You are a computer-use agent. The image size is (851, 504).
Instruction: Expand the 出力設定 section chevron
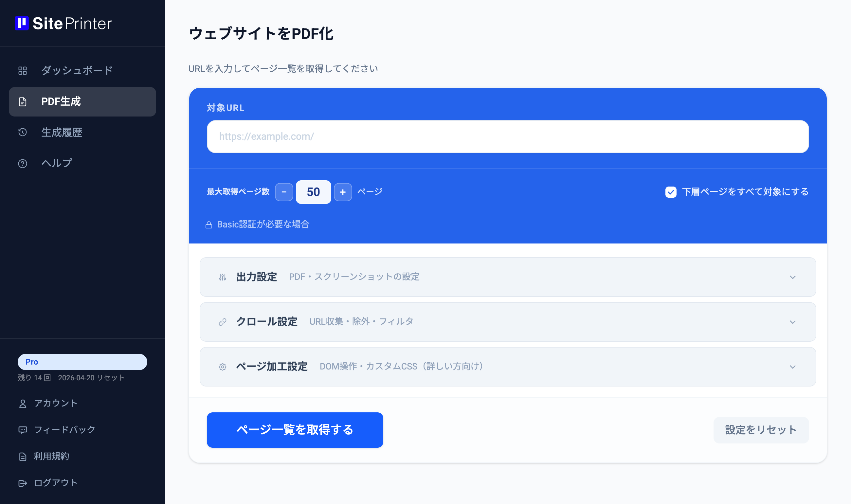tap(793, 277)
